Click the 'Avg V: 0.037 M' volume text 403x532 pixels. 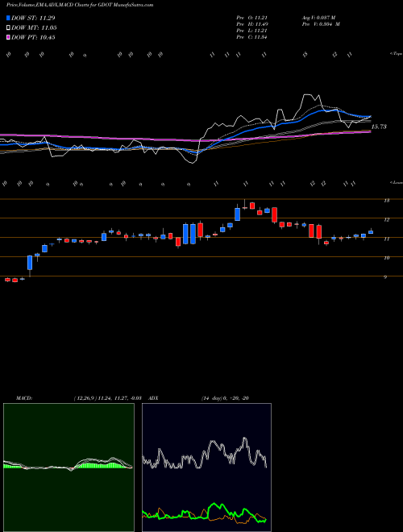pos(318,18)
